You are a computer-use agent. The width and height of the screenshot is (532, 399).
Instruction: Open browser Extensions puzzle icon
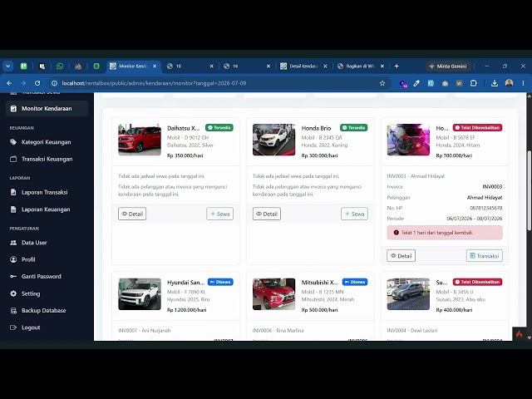click(474, 83)
